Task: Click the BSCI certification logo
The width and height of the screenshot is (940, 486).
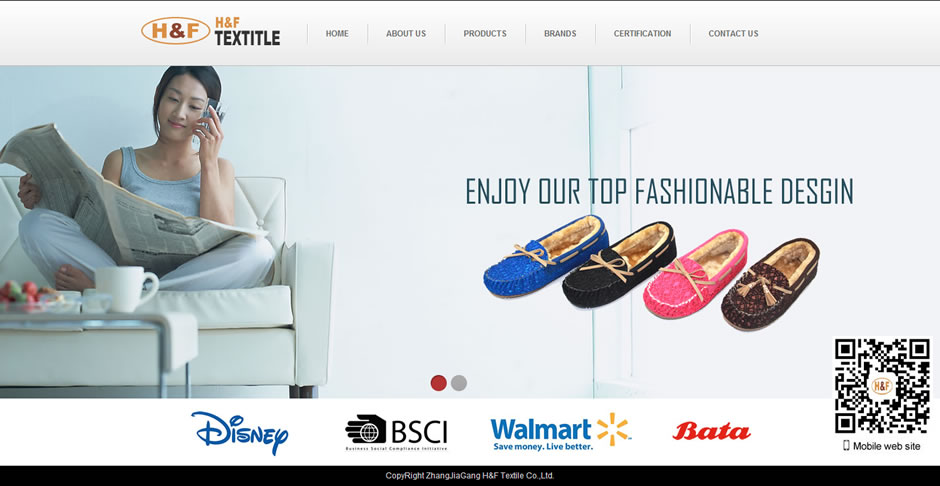Action: click(x=396, y=432)
